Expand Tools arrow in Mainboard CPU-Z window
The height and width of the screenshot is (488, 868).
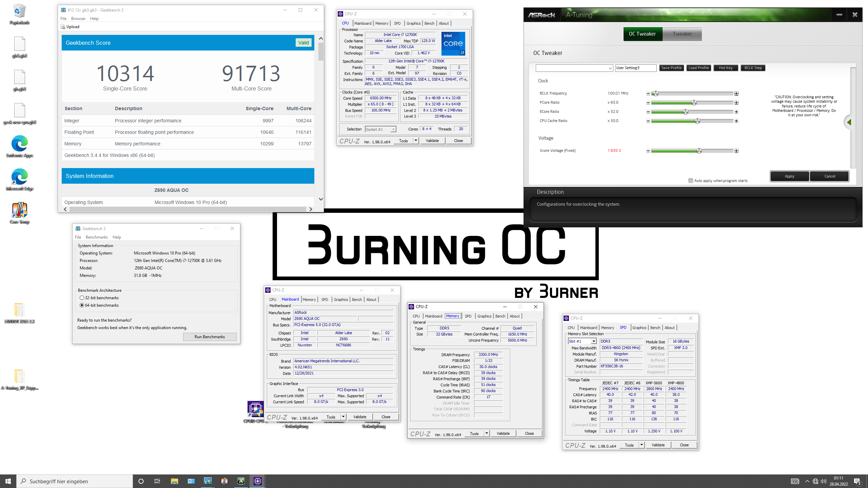click(x=343, y=417)
